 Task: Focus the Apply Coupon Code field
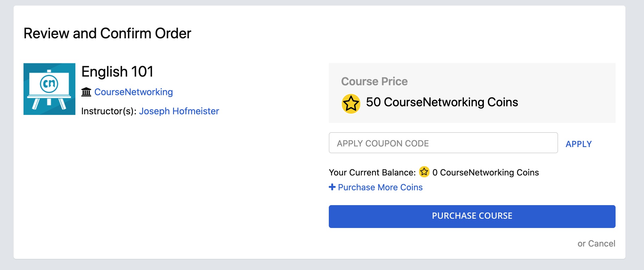tap(443, 143)
